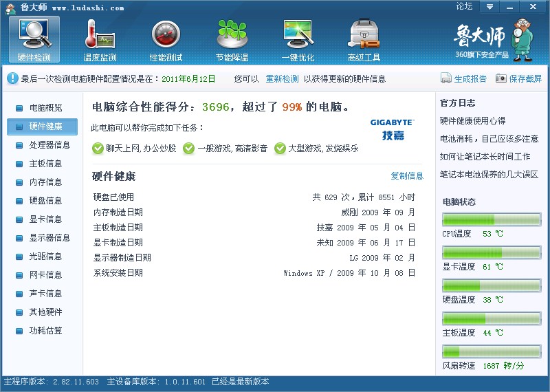This screenshot has height=392, width=550.
Task: Click the 聊天上网 green checkmark
Action: coord(98,148)
